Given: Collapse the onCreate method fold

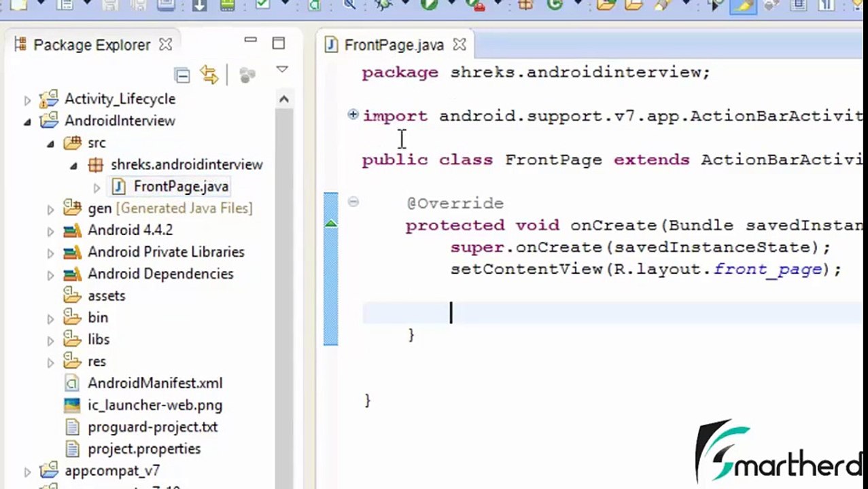Looking at the screenshot, I should tap(353, 202).
